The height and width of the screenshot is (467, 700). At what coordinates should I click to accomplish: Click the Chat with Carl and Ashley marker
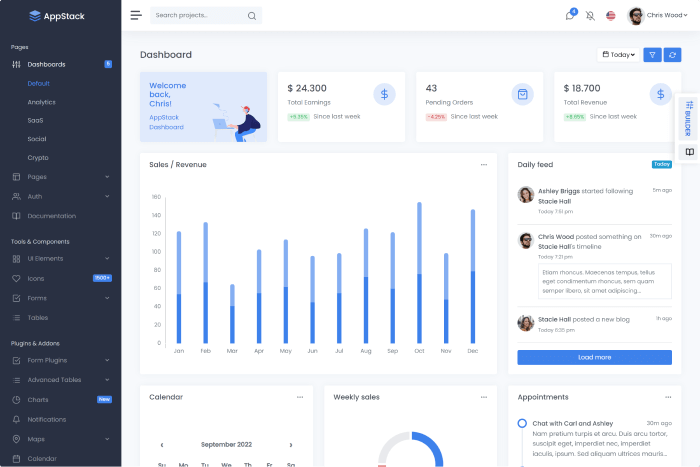[522, 423]
